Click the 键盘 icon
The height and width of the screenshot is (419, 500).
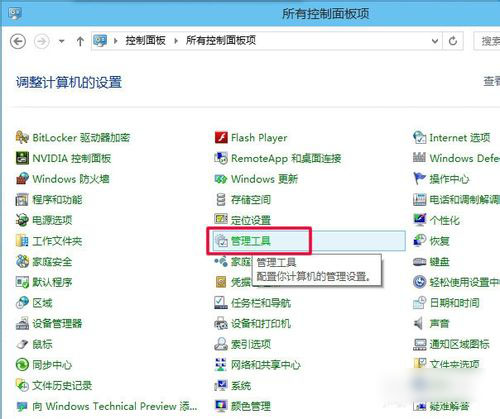419,262
